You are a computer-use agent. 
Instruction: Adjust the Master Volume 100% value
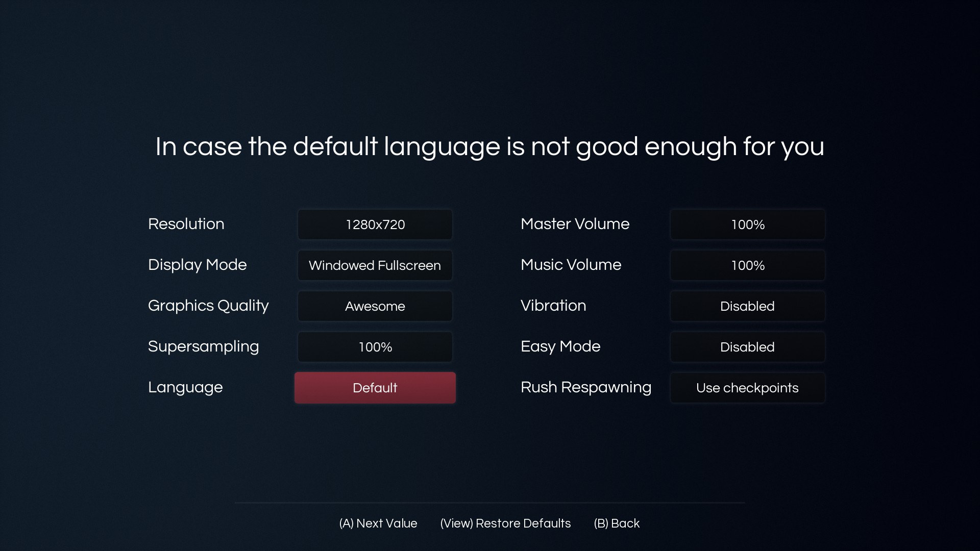point(748,224)
